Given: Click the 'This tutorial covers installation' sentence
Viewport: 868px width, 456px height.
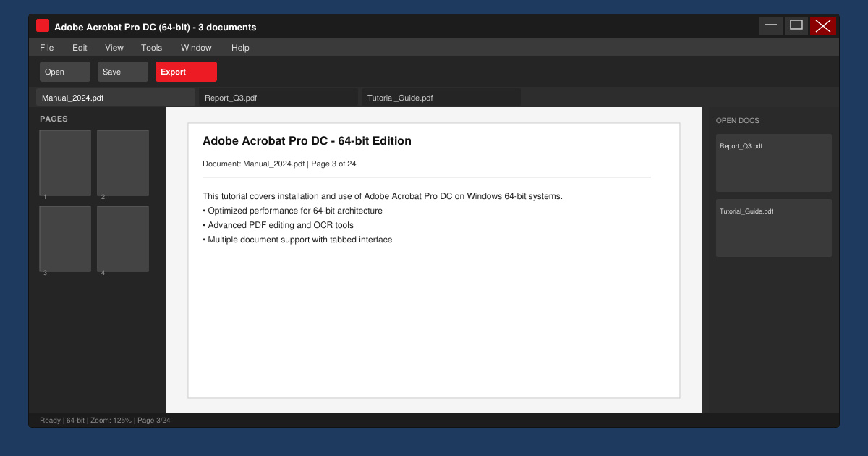Looking at the screenshot, I should [383, 196].
